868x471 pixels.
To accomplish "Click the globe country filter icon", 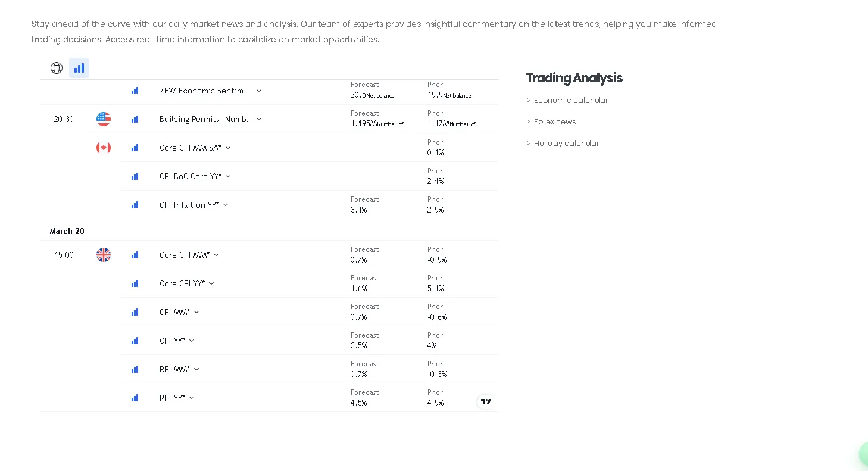I will 57,68.
